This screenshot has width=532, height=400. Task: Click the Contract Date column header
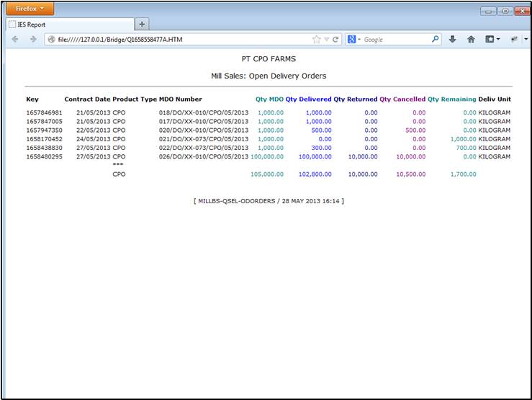click(x=87, y=99)
